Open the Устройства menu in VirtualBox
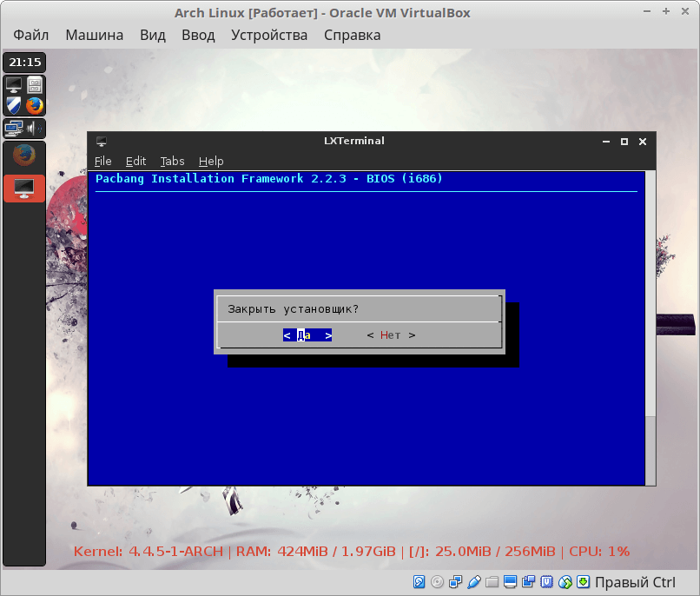Image resolution: width=700 pixels, height=596 pixels. 269,35
